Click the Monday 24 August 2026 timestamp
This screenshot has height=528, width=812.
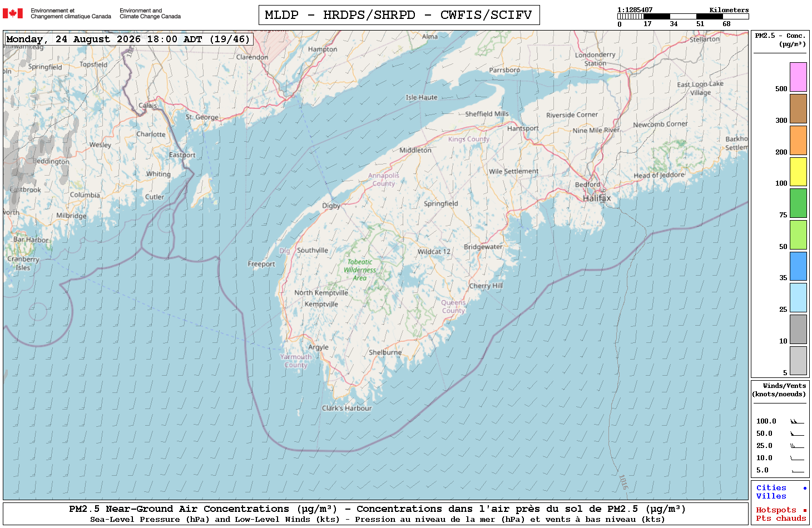pos(128,39)
